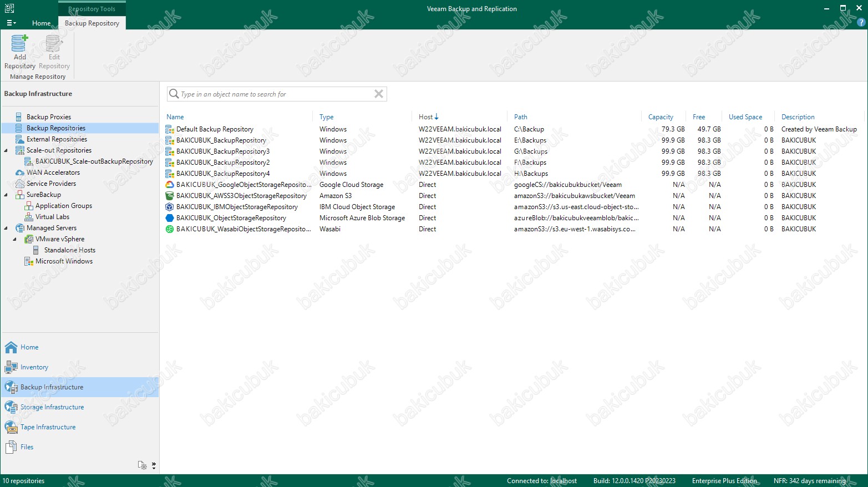
Task: Select the BAKICUBUK_BackupRepository2 row
Action: tap(513, 163)
